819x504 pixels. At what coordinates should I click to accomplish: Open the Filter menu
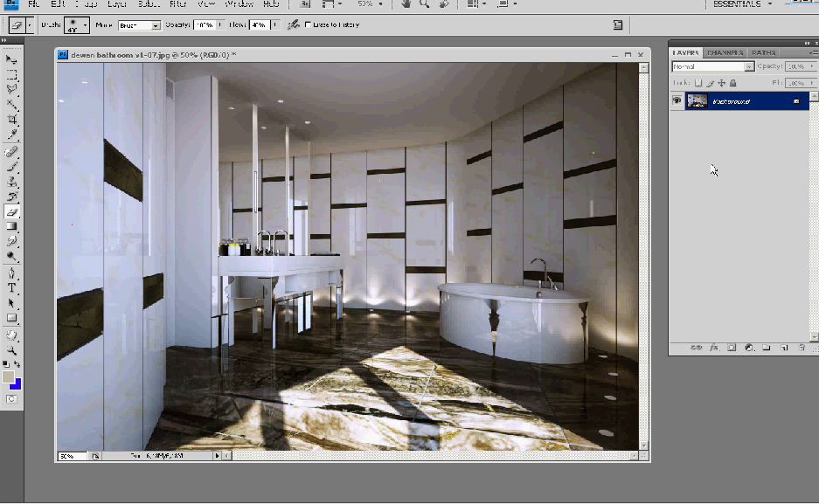coord(178,3)
